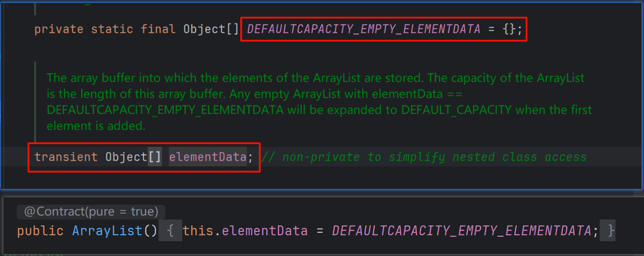Click the final keyword

pos(158,29)
